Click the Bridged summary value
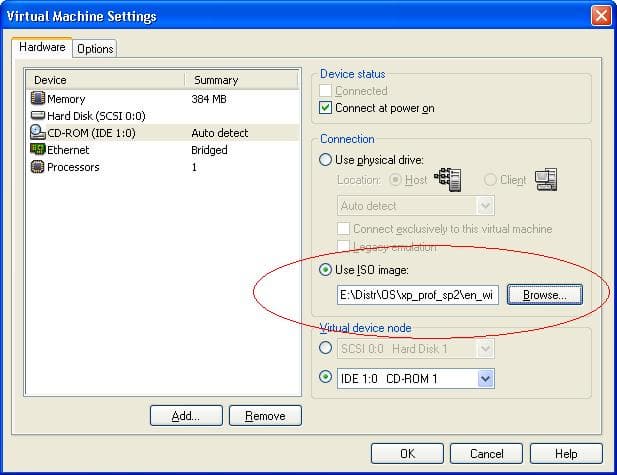Image resolution: width=617 pixels, height=475 pixels. coord(209,150)
